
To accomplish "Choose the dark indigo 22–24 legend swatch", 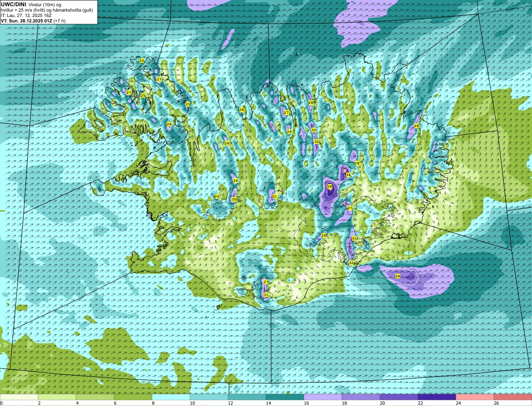I will (x=437, y=397).
